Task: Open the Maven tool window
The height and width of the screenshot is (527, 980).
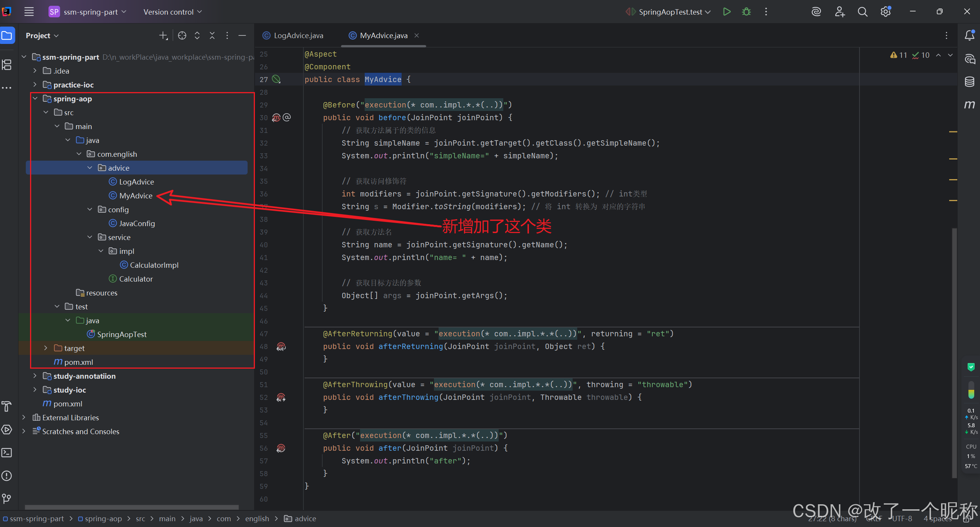Action: [969, 104]
